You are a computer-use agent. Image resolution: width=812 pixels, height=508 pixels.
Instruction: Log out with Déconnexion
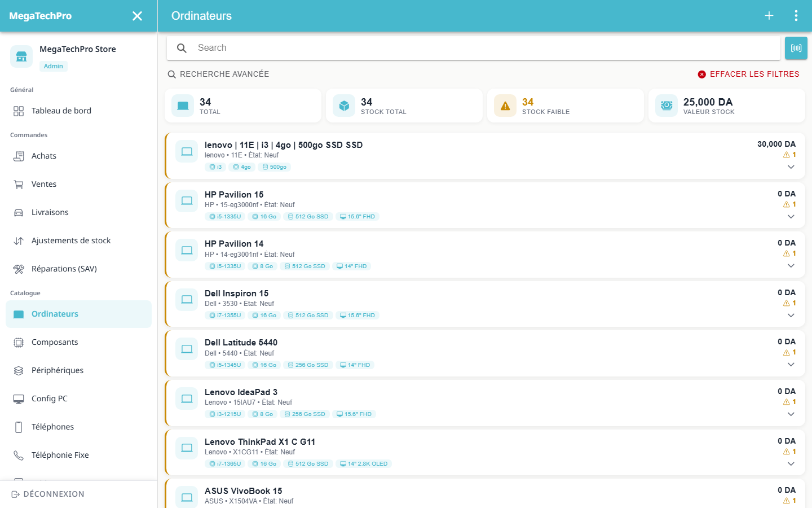click(48, 494)
